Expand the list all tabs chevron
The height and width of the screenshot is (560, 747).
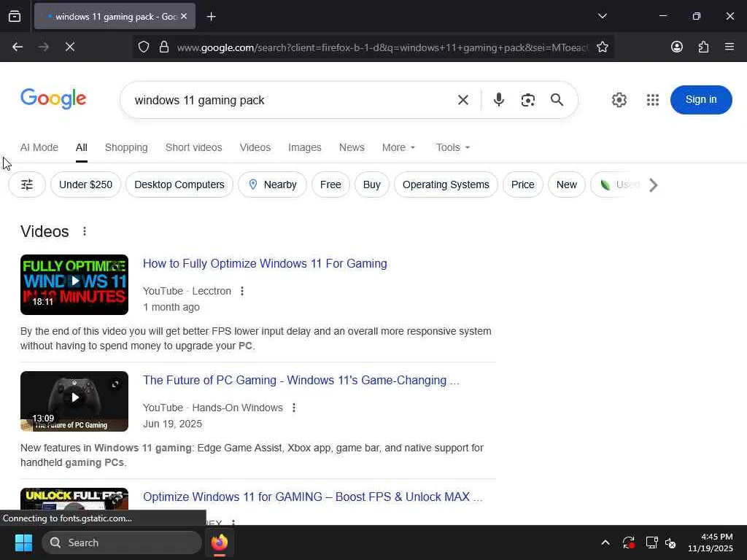tap(602, 16)
